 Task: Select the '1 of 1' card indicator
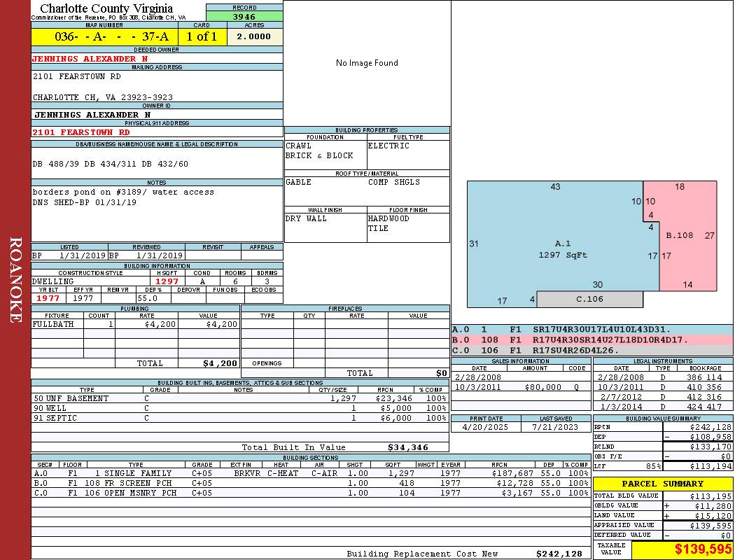[x=202, y=36]
